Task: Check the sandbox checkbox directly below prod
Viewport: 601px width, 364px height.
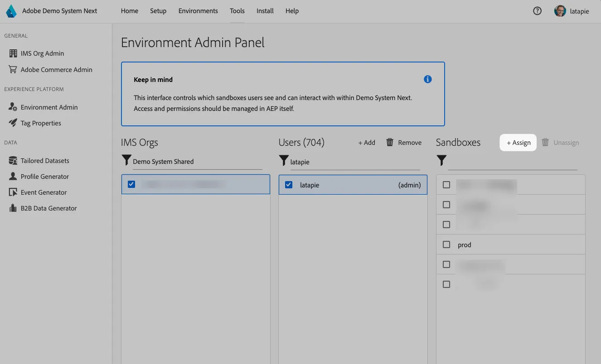Action: (x=446, y=264)
